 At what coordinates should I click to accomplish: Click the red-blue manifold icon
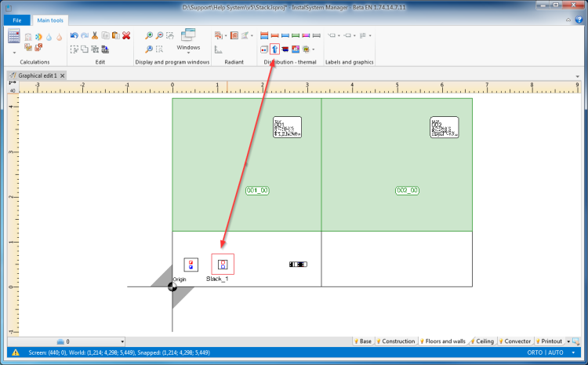click(285, 49)
